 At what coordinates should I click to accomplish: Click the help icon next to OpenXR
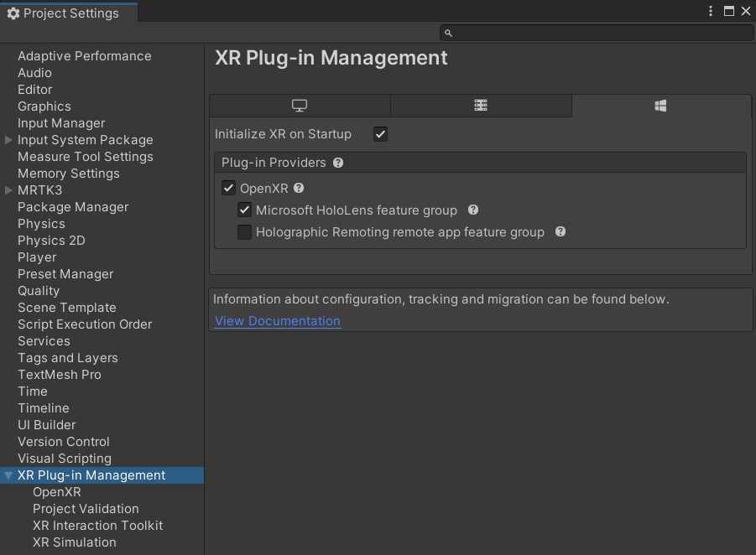(x=299, y=189)
